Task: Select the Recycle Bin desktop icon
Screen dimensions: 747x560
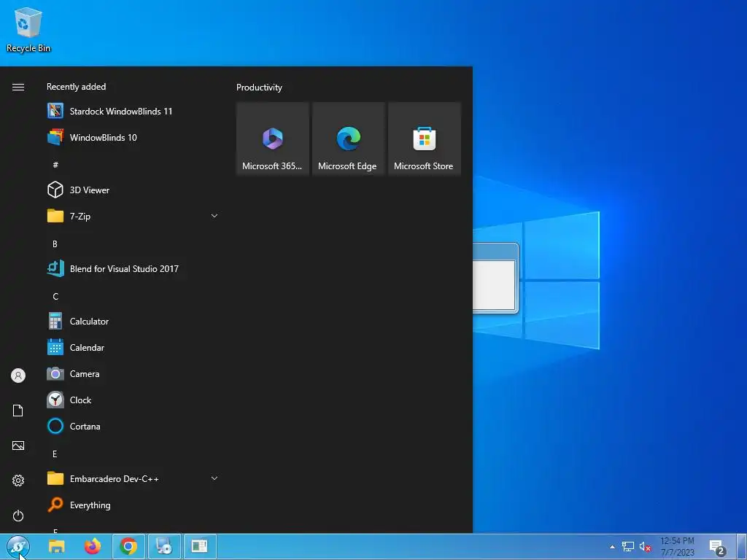Action: click(28, 30)
